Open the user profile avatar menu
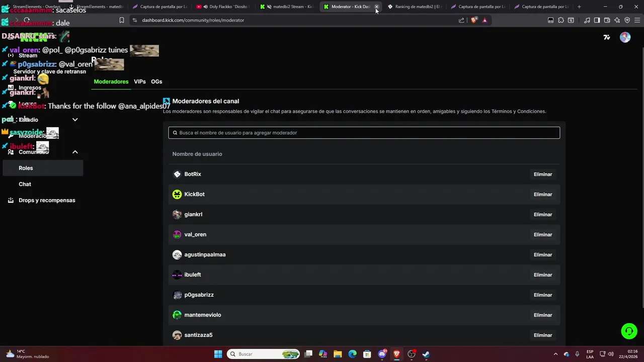Image resolution: width=644 pixels, height=362 pixels. click(625, 37)
